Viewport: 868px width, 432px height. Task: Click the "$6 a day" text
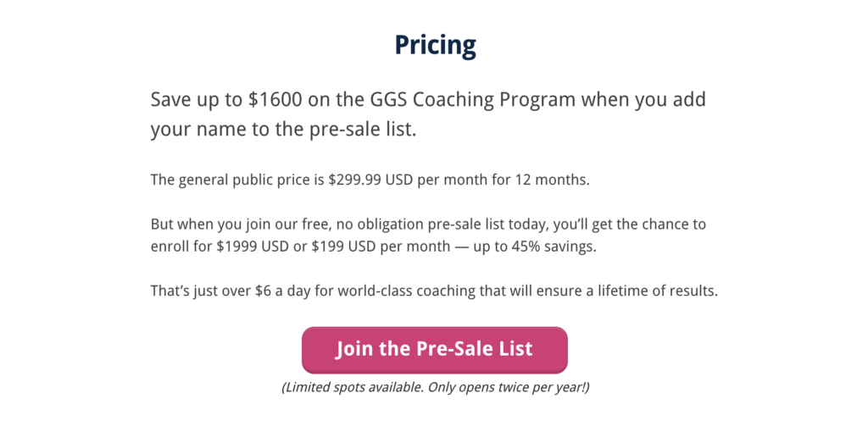click(282, 291)
